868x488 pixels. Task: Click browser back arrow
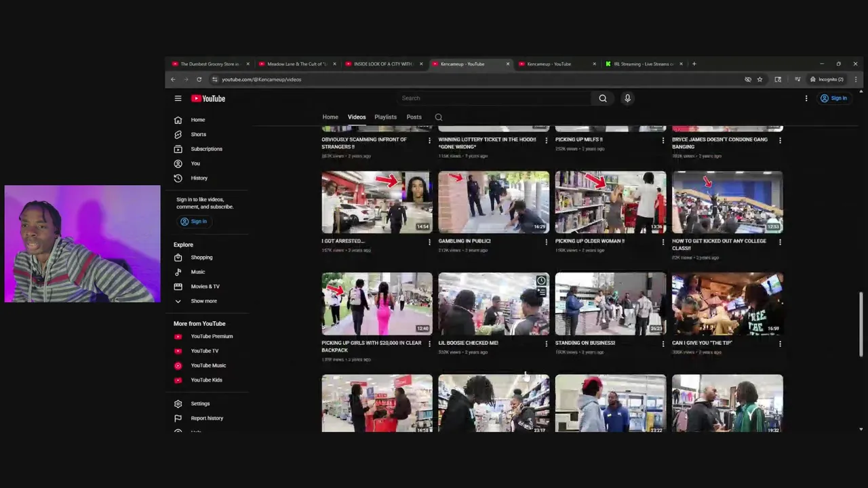coord(173,79)
